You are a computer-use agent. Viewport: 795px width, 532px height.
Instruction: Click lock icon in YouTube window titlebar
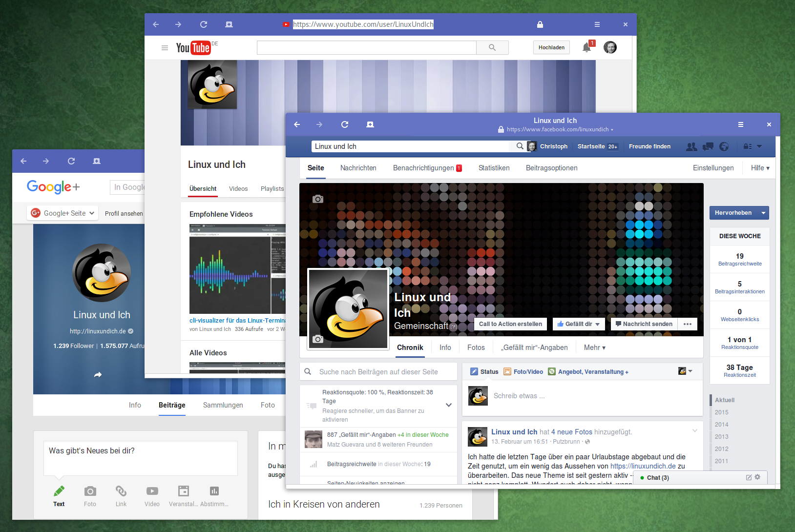tap(540, 24)
